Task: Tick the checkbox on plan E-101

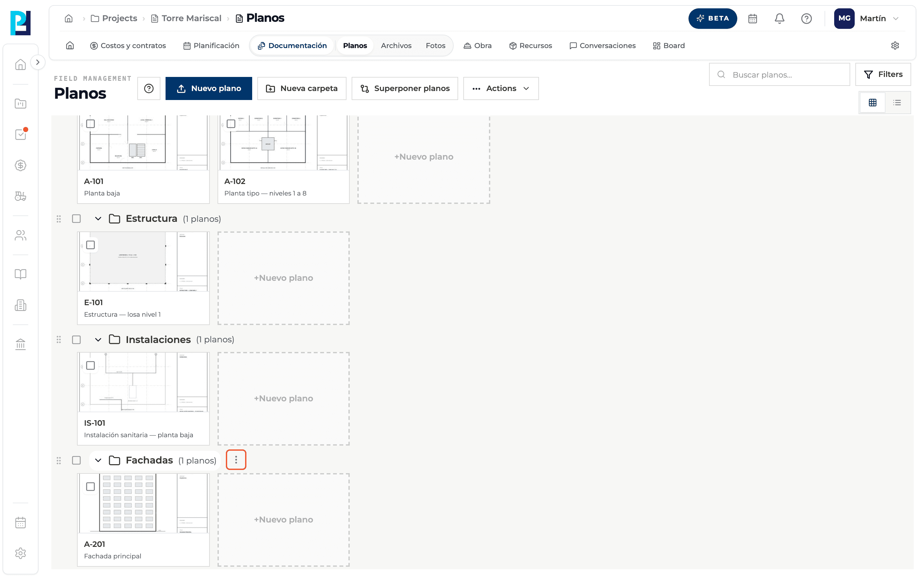Action: coord(90,245)
